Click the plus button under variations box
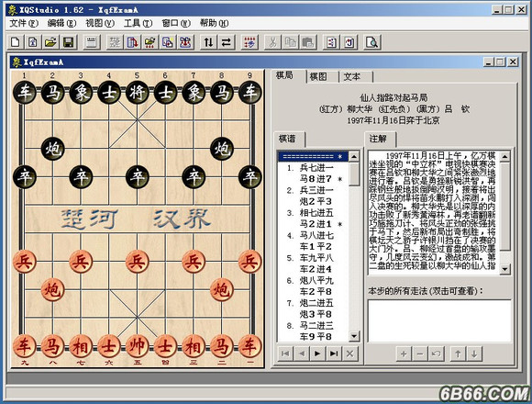This screenshot has width=532, height=404. coord(404,353)
